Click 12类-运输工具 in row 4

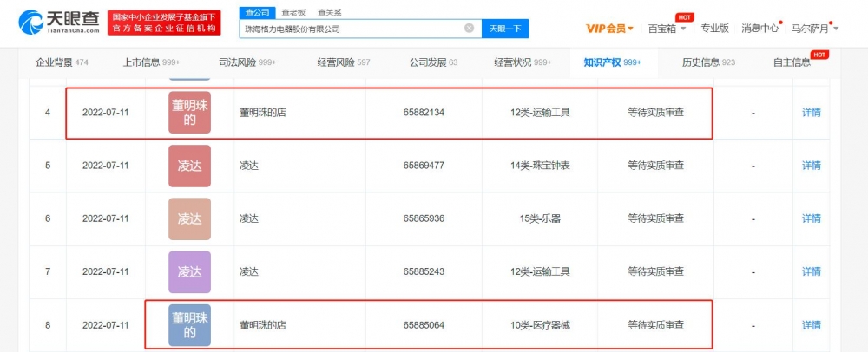click(x=540, y=113)
